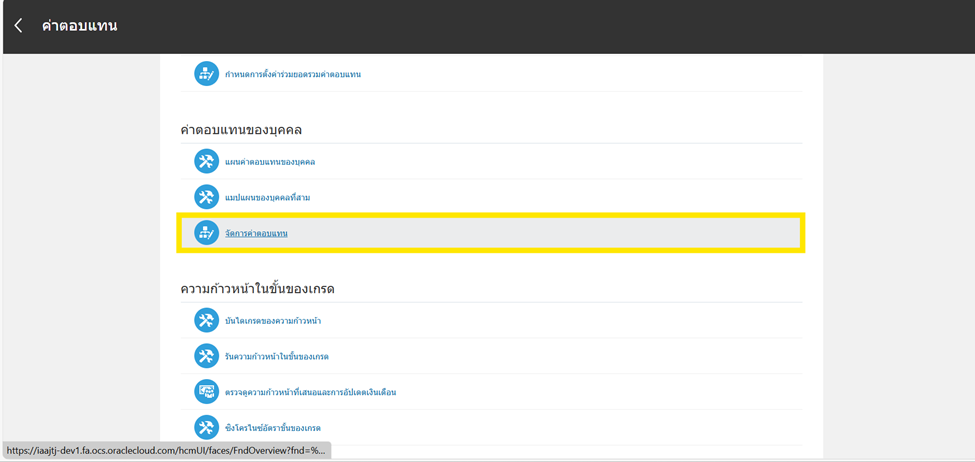Viewport: 975px width, 462px height.
Task: Open the แมปแผนของบุคคลที่สาม link
Action: tap(267, 198)
